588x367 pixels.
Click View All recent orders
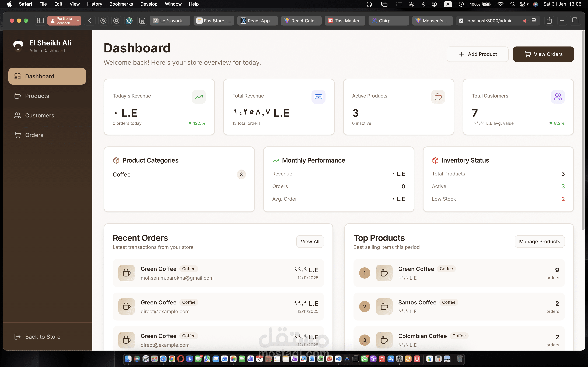(x=310, y=242)
